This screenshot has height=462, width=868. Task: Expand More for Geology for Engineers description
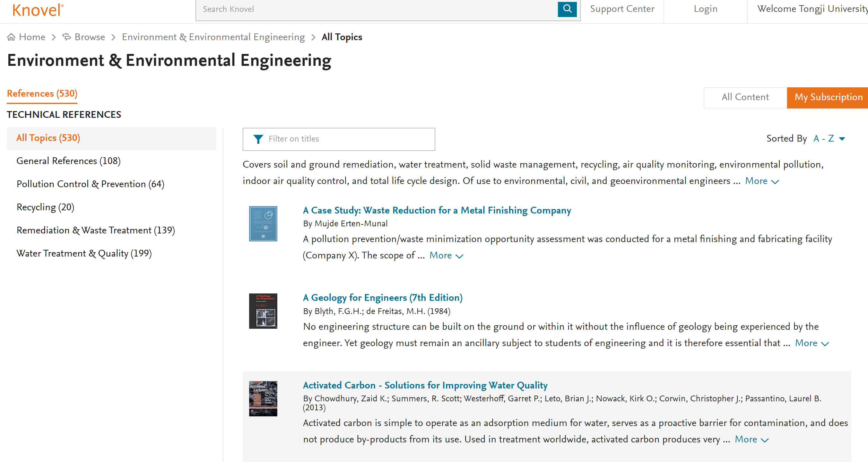click(812, 344)
